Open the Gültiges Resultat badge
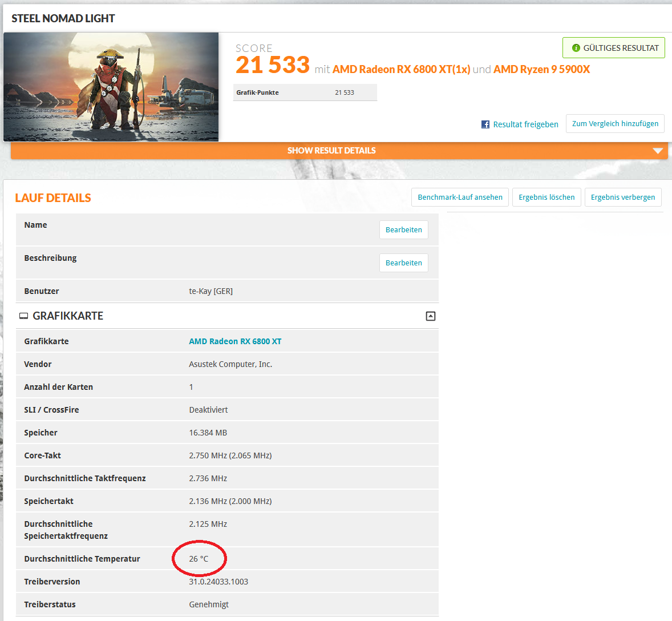This screenshot has height=621, width=672. coord(614,47)
